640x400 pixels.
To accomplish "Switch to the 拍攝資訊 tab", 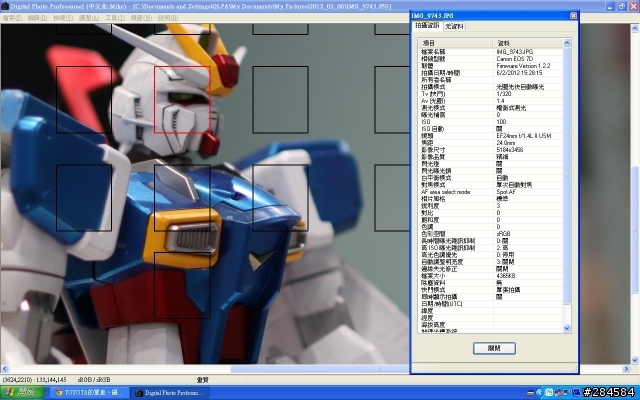I will [427, 26].
